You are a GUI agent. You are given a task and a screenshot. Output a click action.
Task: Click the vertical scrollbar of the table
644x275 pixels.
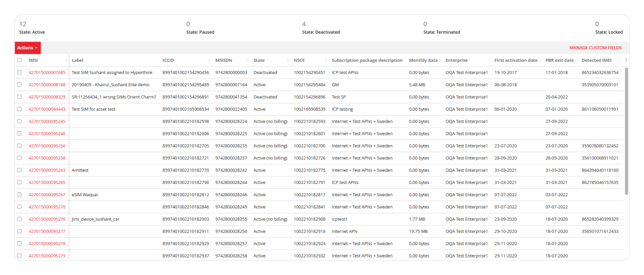coord(626,131)
